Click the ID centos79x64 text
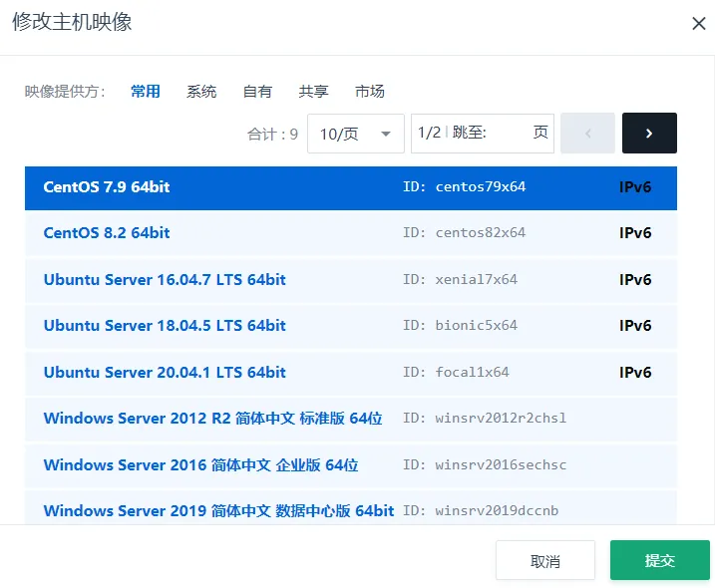The height and width of the screenshot is (588, 715). tap(465, 187)
